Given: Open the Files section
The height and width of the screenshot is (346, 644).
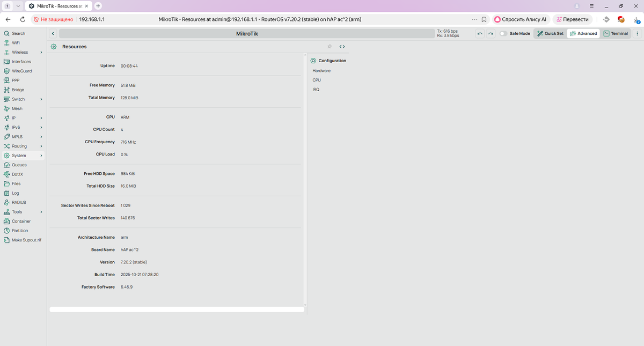Looking at the screenshot, I should [16, 183].
